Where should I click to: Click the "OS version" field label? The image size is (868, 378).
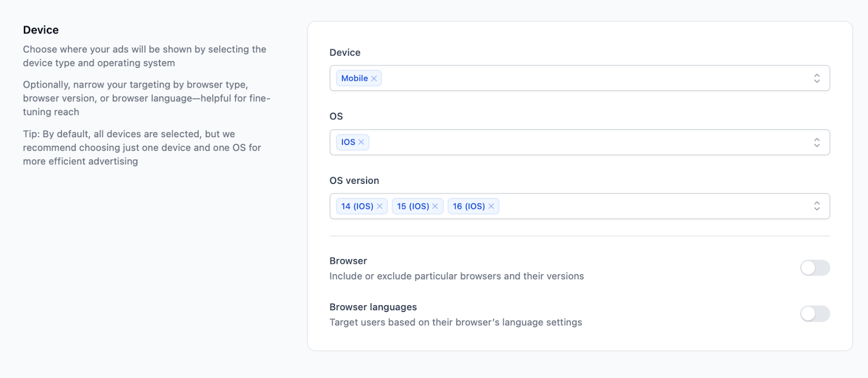354,181
